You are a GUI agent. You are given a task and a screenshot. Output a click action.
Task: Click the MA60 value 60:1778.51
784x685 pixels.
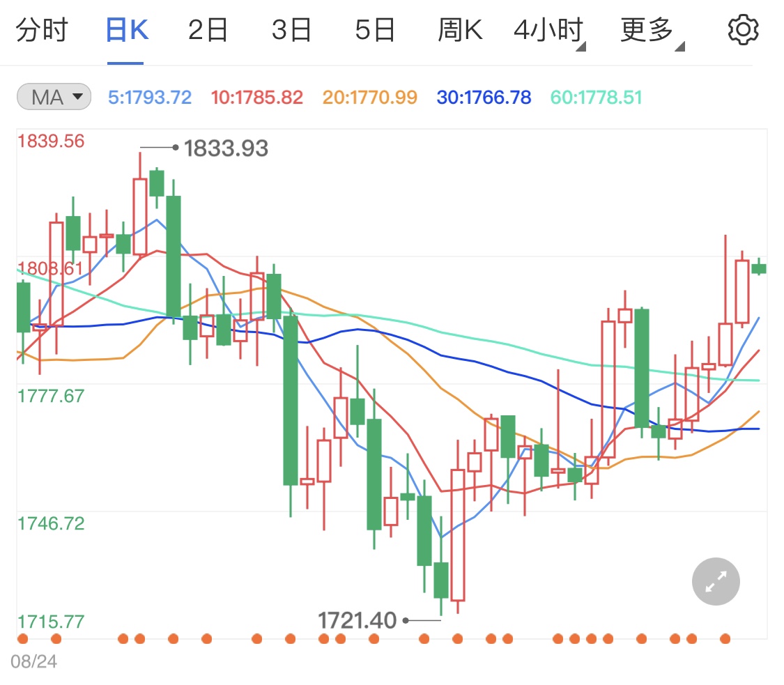coord(596,97)
